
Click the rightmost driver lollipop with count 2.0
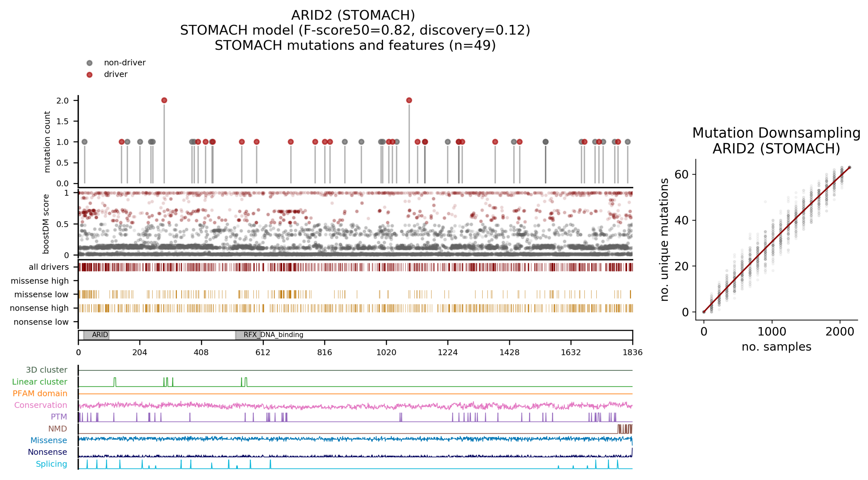point(409,100)
